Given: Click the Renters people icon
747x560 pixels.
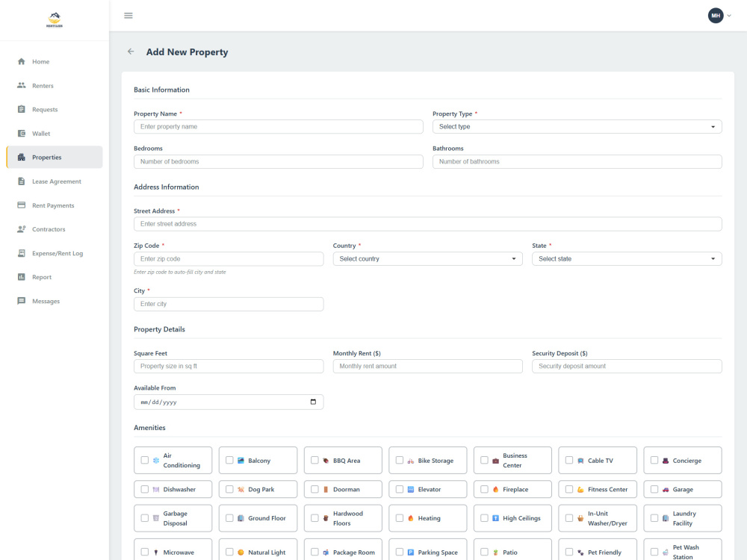Looking at the screenshot, I should click(x=22, y=85).
